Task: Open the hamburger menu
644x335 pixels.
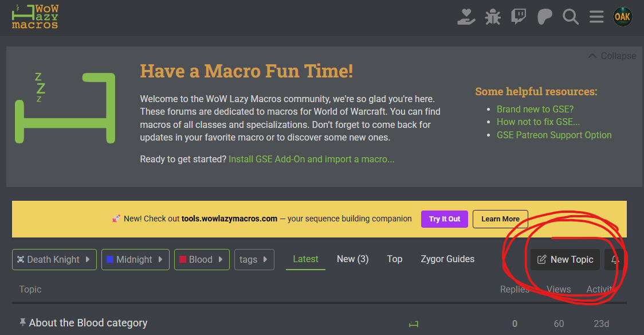Action: coord(596,17)
